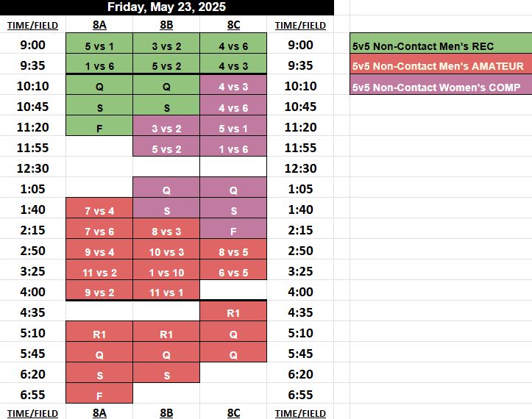Click the "7 vs 4" game cell
Screen dimensions: 532x419
pos(99,210)
